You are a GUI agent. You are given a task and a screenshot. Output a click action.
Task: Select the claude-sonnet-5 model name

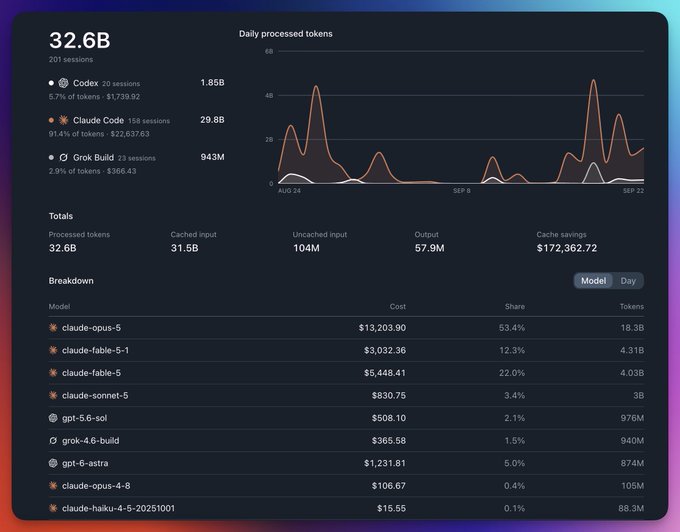click(x=95, y=395)
